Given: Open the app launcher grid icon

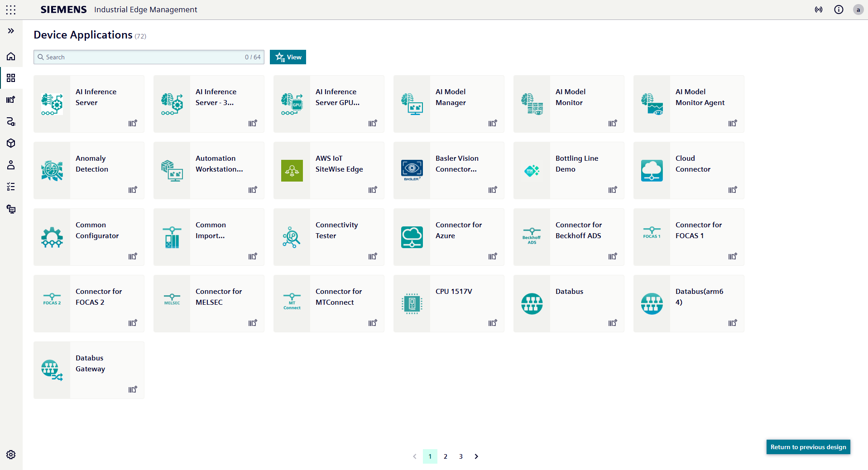Looking at the screenshot, I should coord(11,10).
